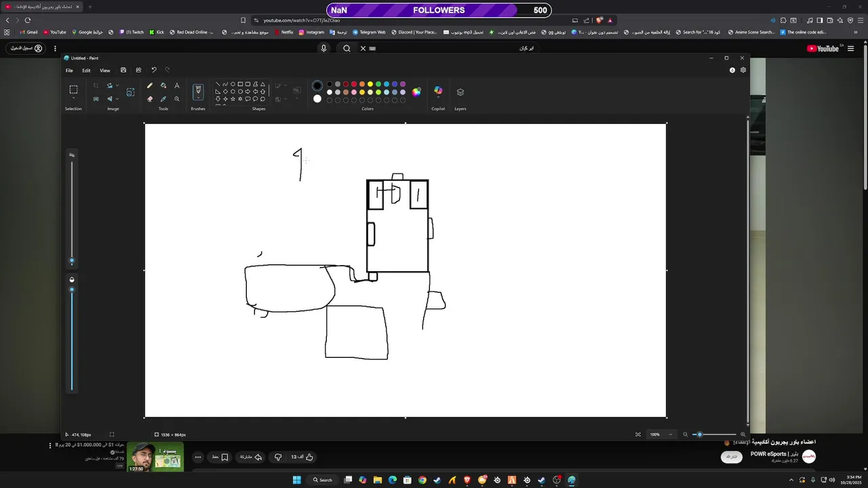This screenshot has width=868, height=488.
Task: Select Color 1 primary black swatch
Action: tap(317, 85)
